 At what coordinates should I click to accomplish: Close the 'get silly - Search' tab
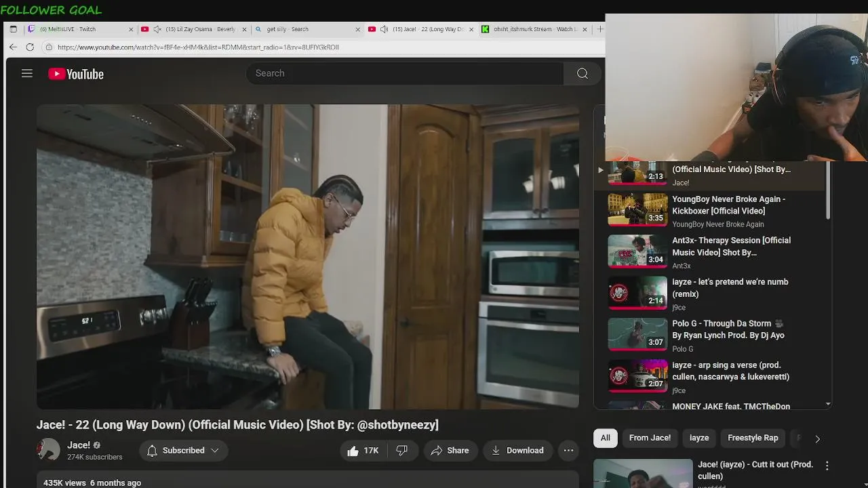coord(358,29)
